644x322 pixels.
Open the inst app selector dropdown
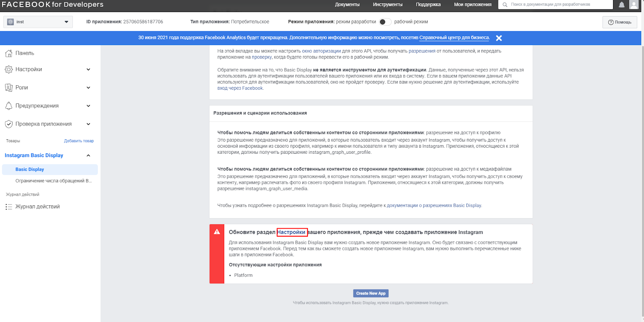(x=38, y=22)
